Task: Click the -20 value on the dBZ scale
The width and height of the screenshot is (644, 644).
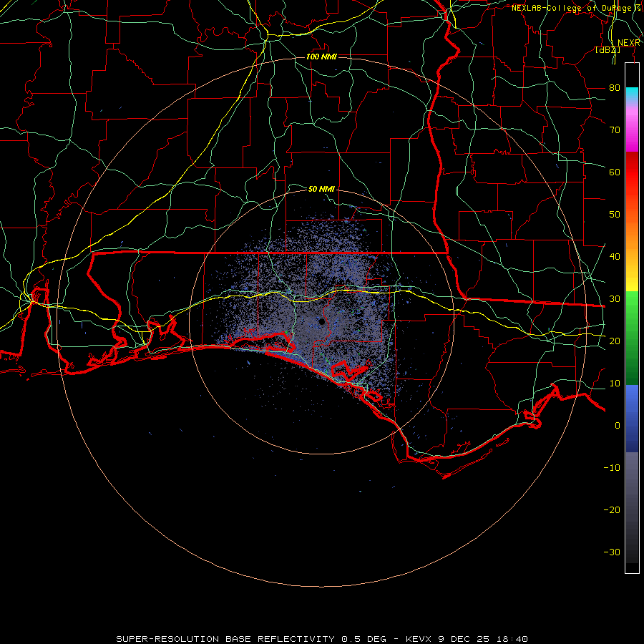Action: click(612, 510)
